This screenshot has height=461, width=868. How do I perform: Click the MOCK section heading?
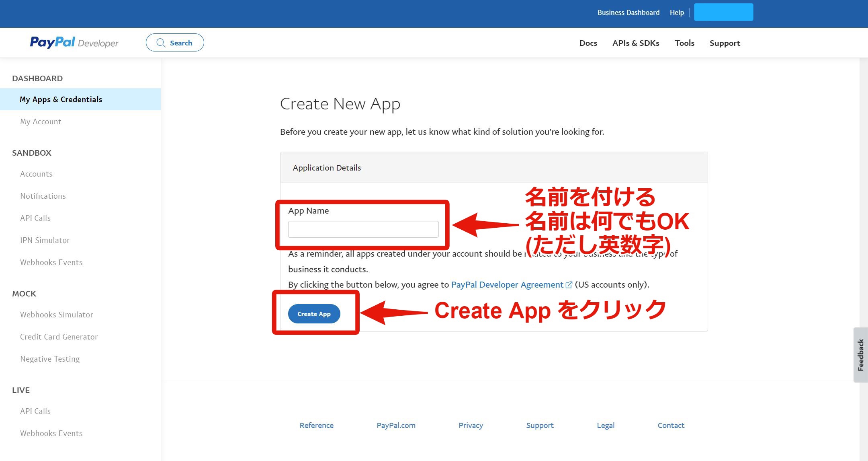[x=24, y=294]
